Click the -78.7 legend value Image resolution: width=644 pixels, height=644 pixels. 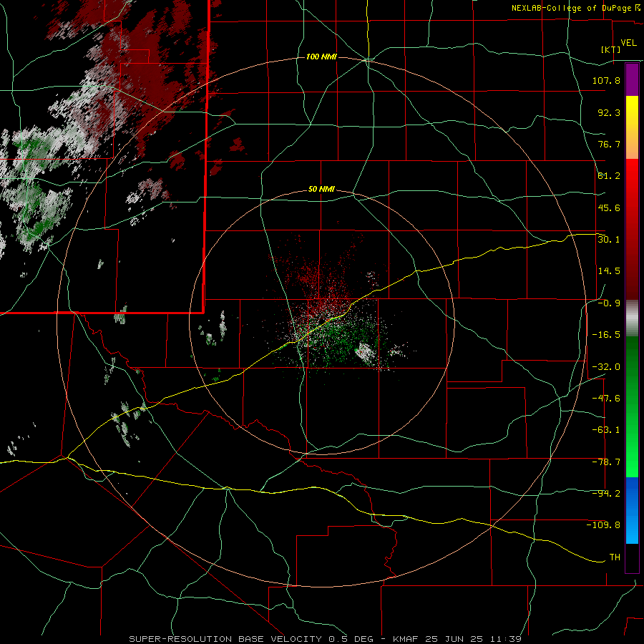coord(606,462)
